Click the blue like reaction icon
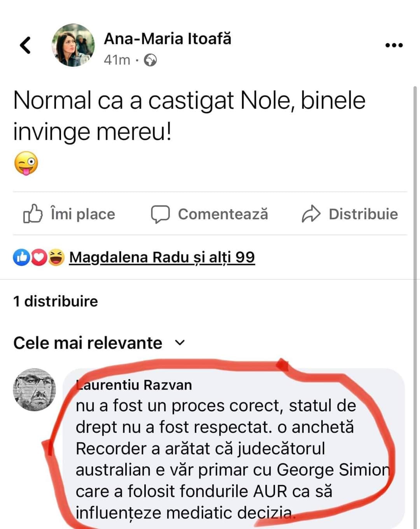 (x=21, y=257)
